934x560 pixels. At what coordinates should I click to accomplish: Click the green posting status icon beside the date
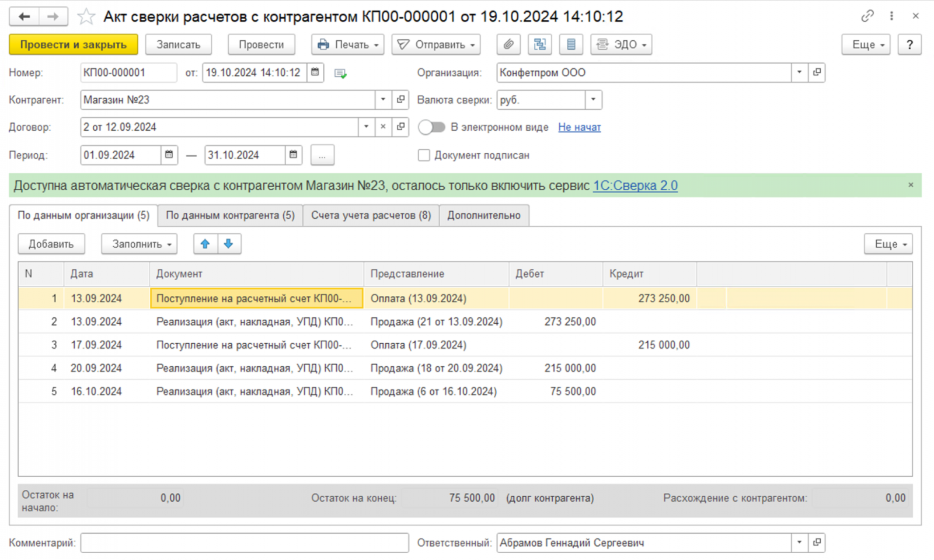coord(340,73)
